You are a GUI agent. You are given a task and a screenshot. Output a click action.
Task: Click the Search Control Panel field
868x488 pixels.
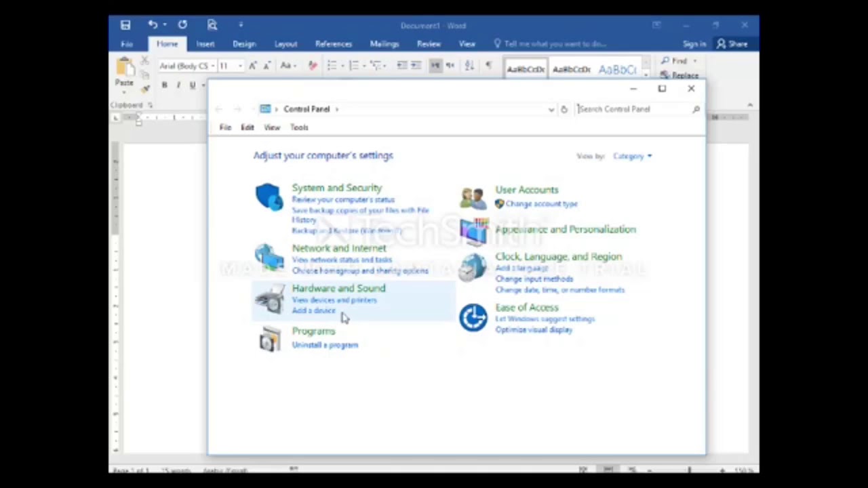tap(637, 109)
